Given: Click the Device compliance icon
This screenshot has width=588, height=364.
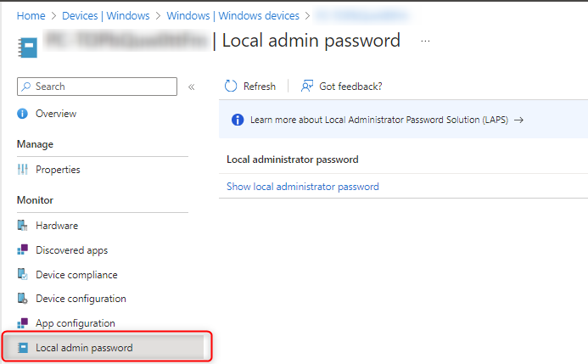Looking at the screenshot, I should pos(23,274).
